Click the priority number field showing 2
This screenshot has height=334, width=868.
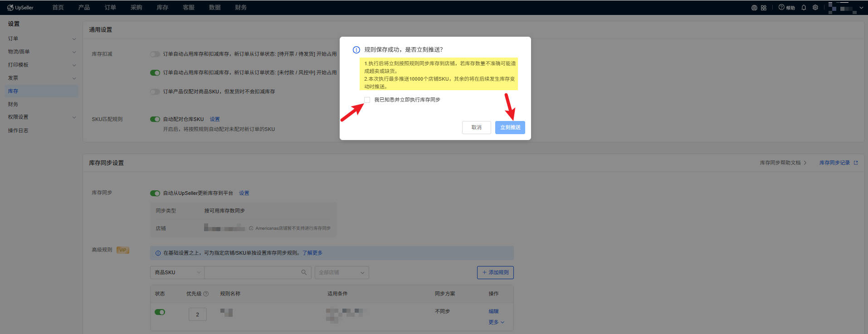pos(197,315)
